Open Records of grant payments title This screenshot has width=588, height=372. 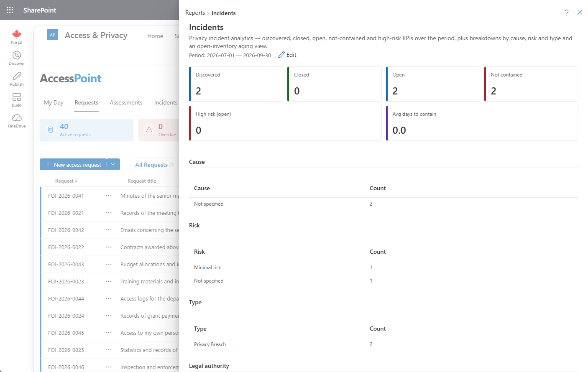click(x=150, y=316)
